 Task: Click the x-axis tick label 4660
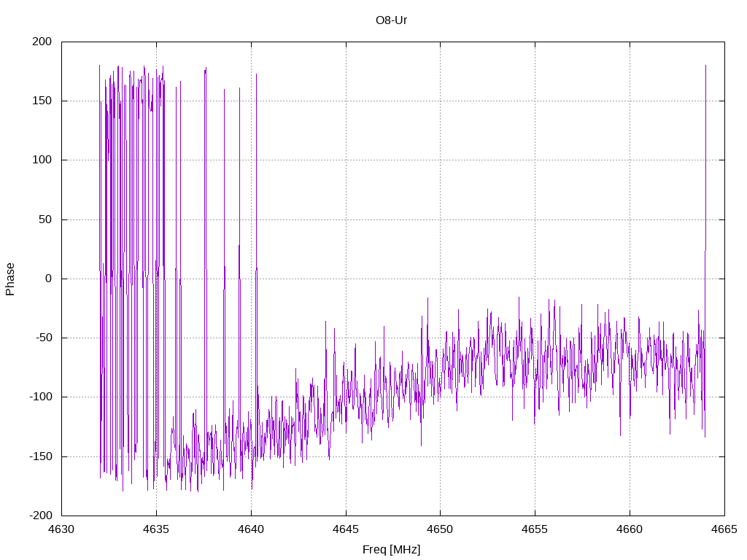(x=630, y=529)
